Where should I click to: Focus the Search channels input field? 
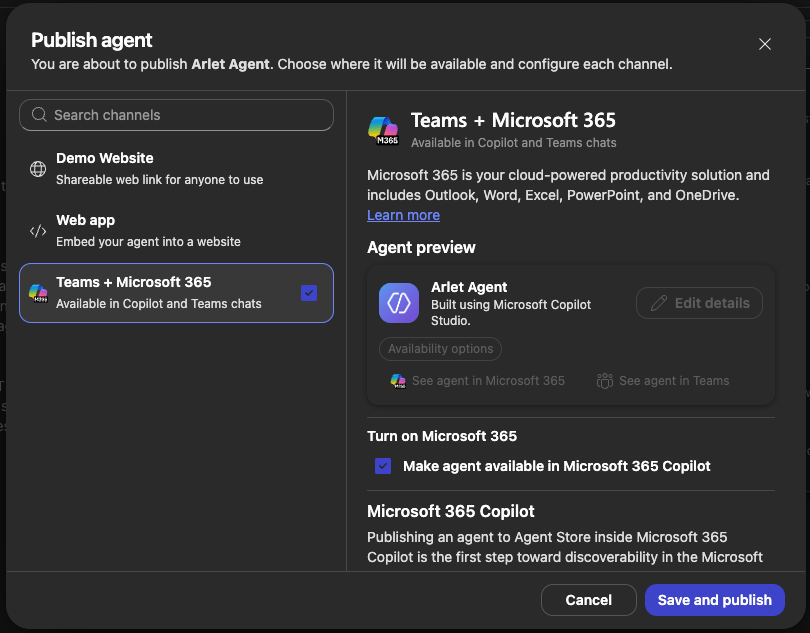[176, 115]
